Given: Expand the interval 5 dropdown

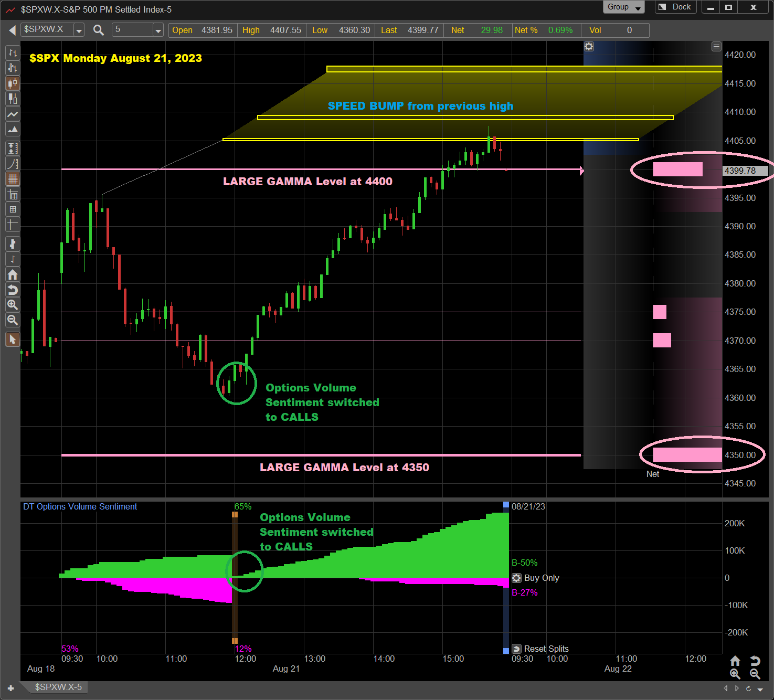Looking at the screenshot, I should click(x=158, y=30).
